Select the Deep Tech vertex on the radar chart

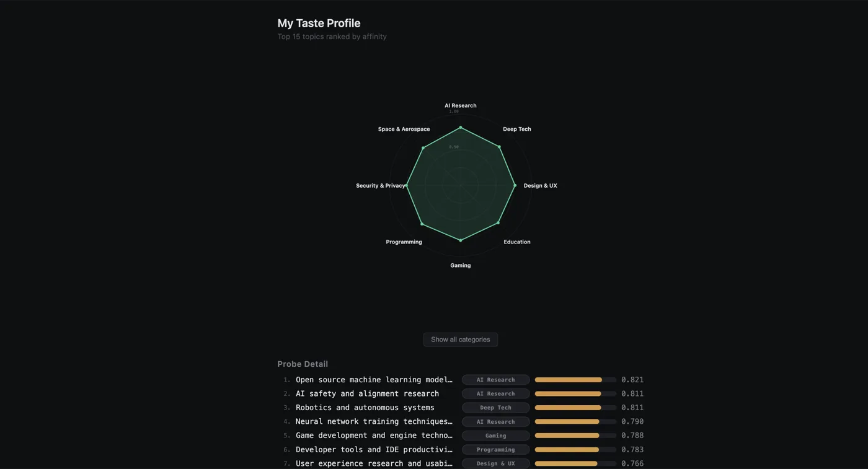pos(516,129)
